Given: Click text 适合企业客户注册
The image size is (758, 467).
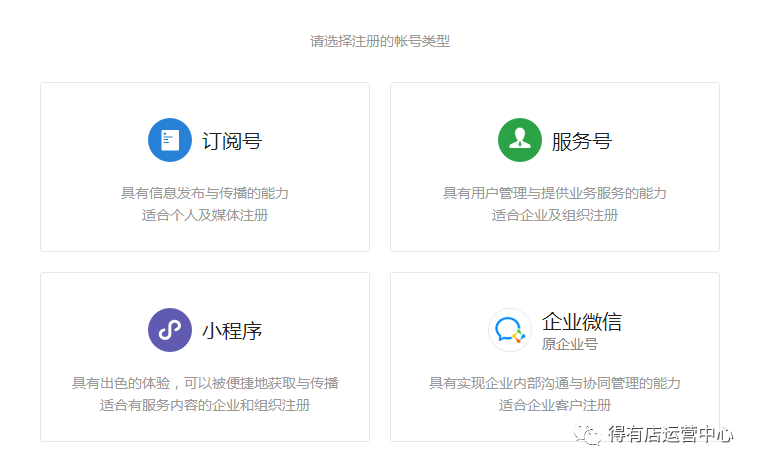Looking at the screenshot, I should (555, 405).
